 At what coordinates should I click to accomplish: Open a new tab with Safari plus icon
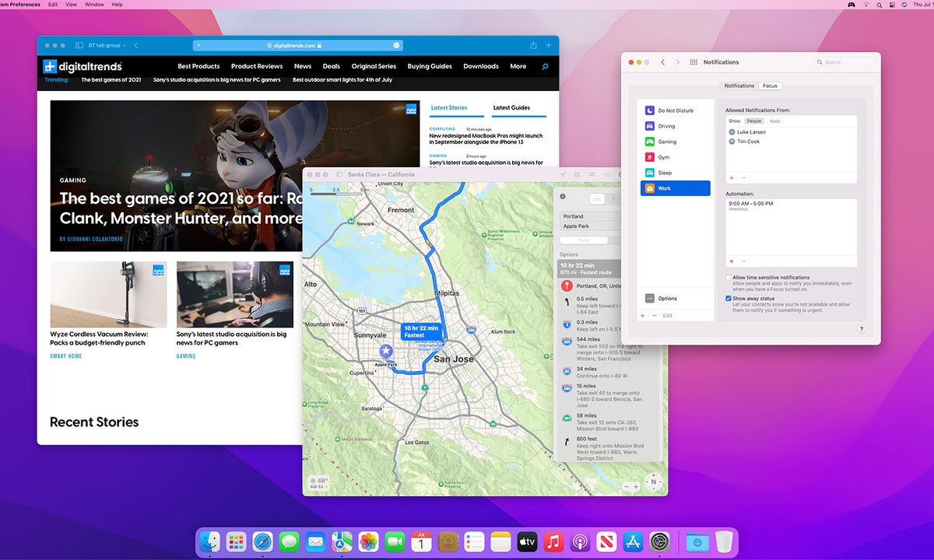point(549,45)
